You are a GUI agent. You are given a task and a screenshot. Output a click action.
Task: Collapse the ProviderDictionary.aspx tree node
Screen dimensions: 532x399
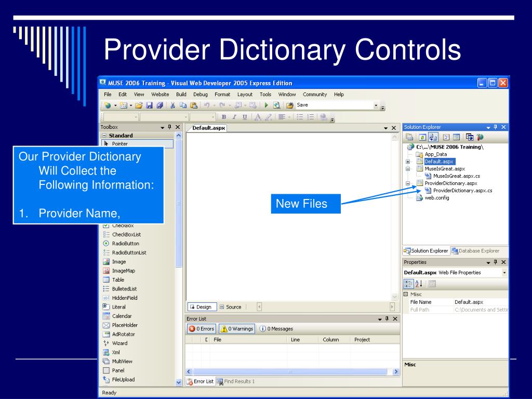[x=408, y=183]
